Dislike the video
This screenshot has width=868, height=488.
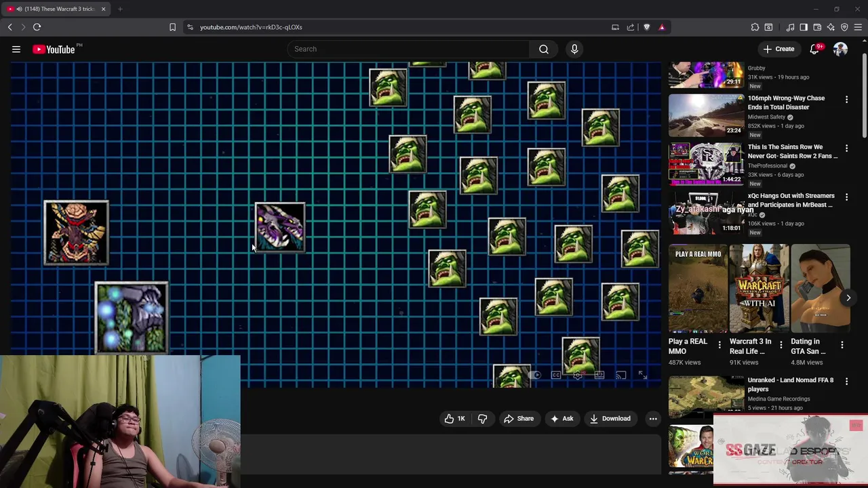(x=483, y=419)
